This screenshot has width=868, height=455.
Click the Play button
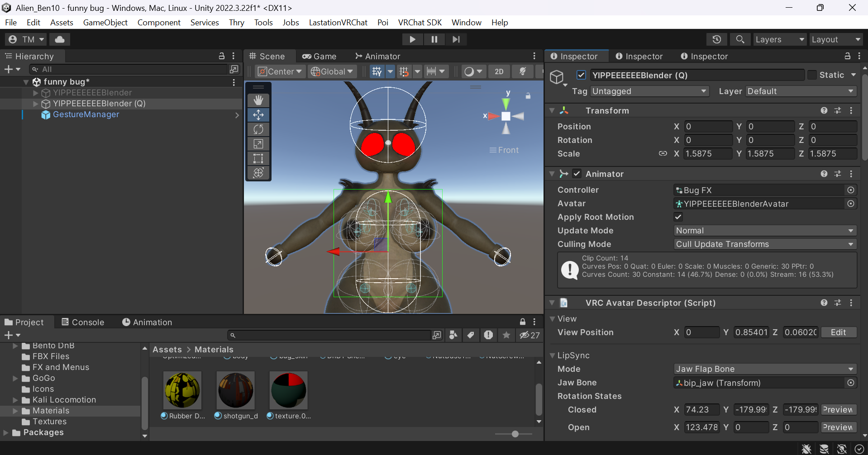[412, 39]
